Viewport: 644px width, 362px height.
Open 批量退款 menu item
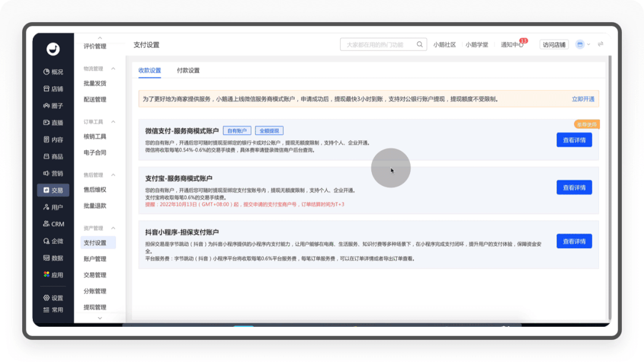pos(95,206)
